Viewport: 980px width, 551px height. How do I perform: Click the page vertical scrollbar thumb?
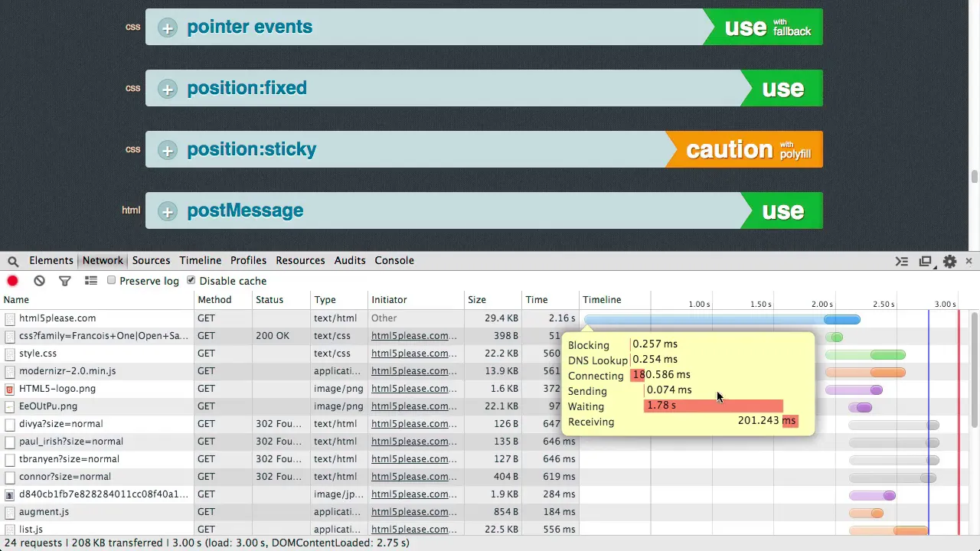(x=975, y=177)
